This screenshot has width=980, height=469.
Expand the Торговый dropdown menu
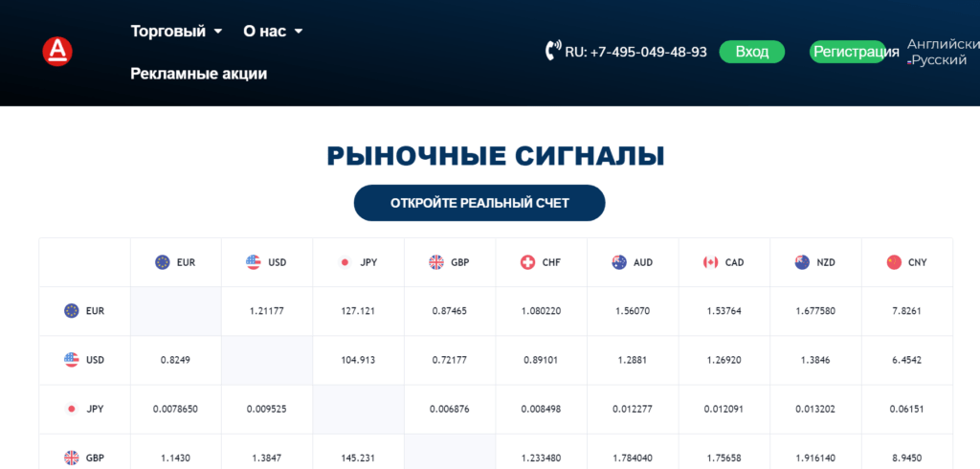click(176, 31)
